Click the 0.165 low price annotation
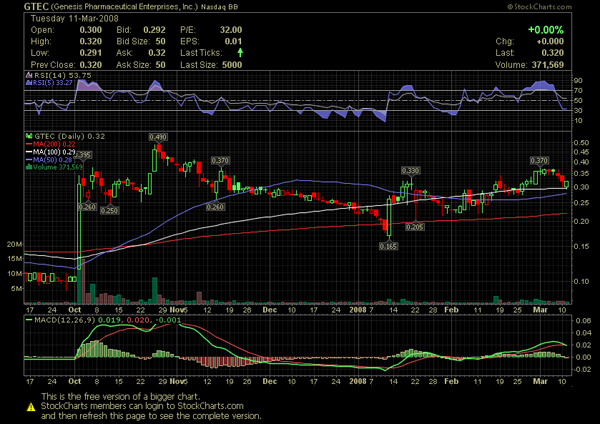The image size is (600, 424). [x=388, y=246]
